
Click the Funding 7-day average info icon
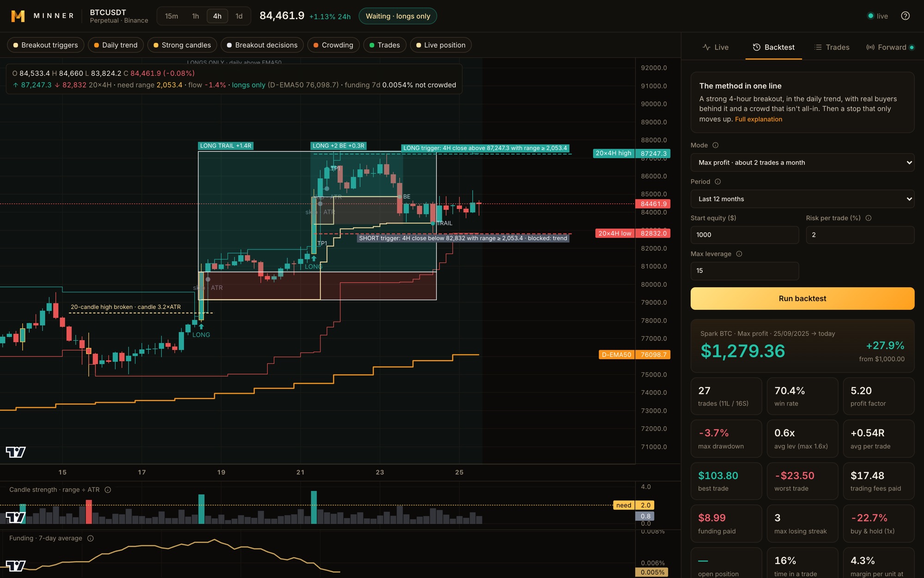coord(91,538)
